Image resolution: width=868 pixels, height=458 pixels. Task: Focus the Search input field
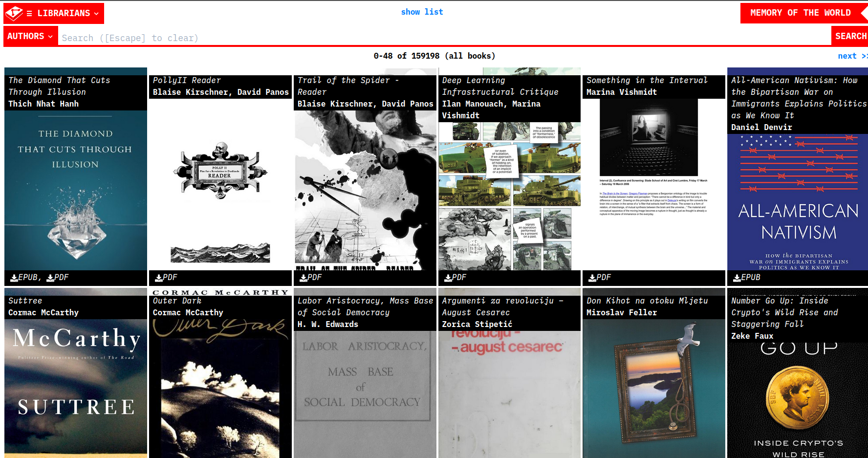pyautogui.click(x=444, y=38)
